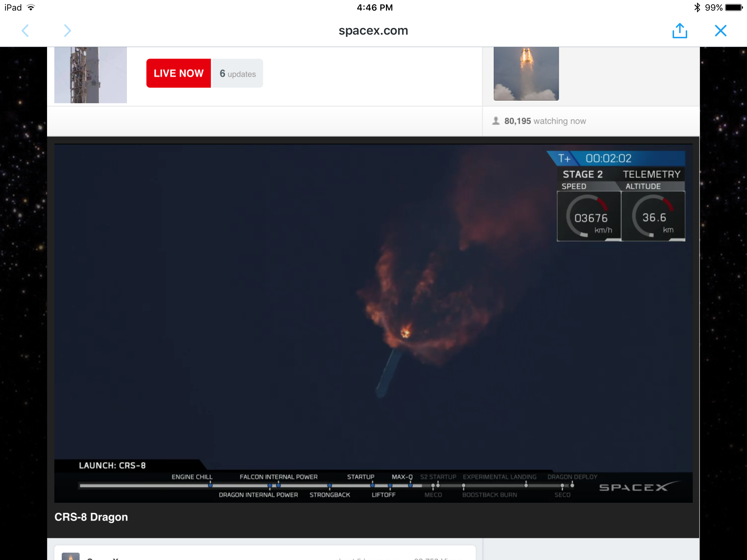Tap the SECO timeline marker

point(562,485)
